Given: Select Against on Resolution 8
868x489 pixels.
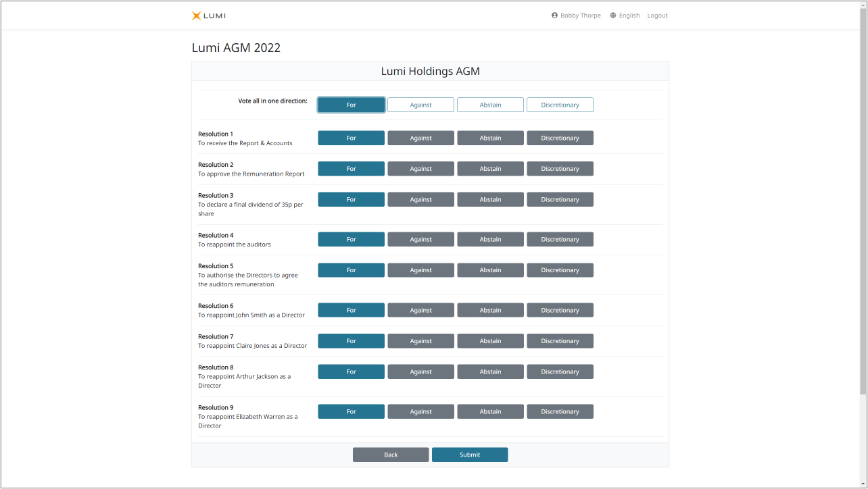Looking at the screenshot, I should tap(421, 371).
